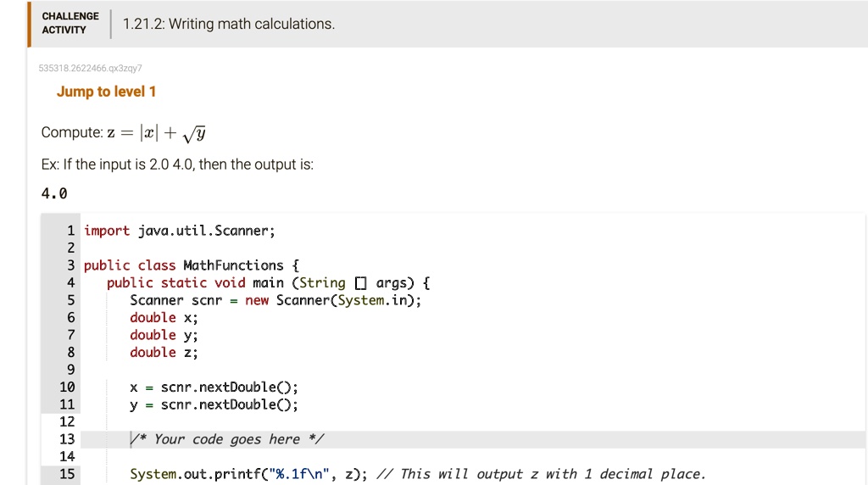
Task: Click the "Scanner scnr = new Scanner" line
Action: click(275, 300)
